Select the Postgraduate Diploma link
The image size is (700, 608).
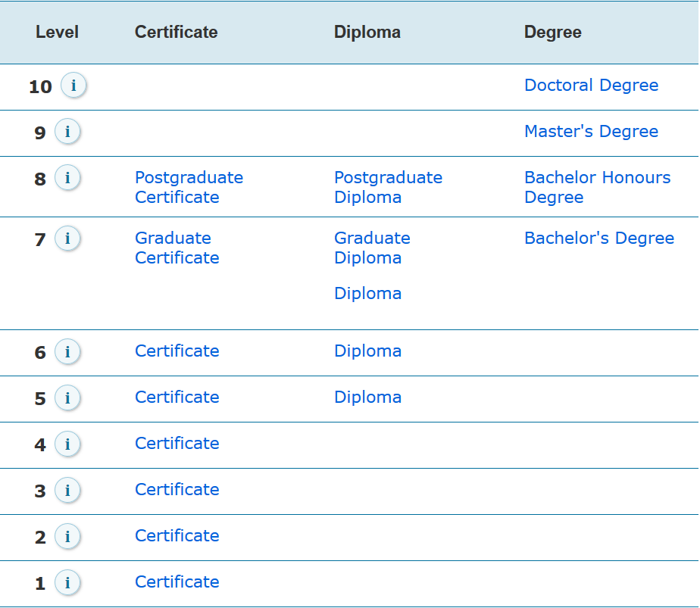tap(388, 187)
